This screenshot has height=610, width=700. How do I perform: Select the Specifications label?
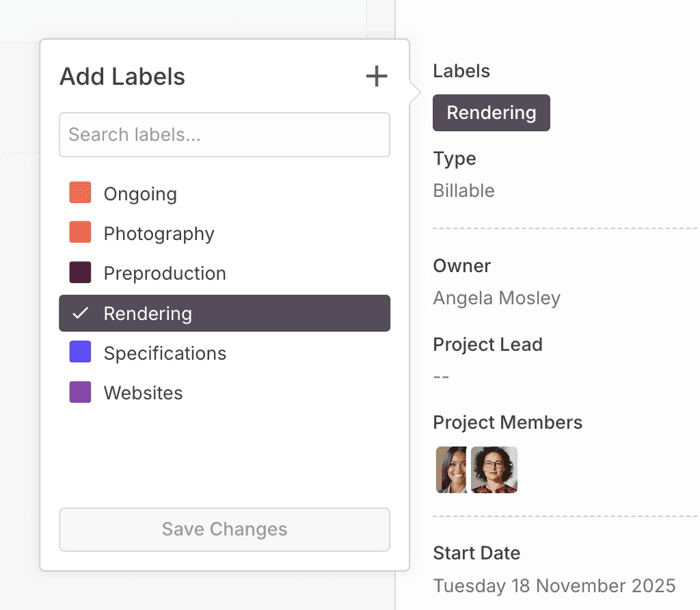pyautogui.click(x=164, y=354)
